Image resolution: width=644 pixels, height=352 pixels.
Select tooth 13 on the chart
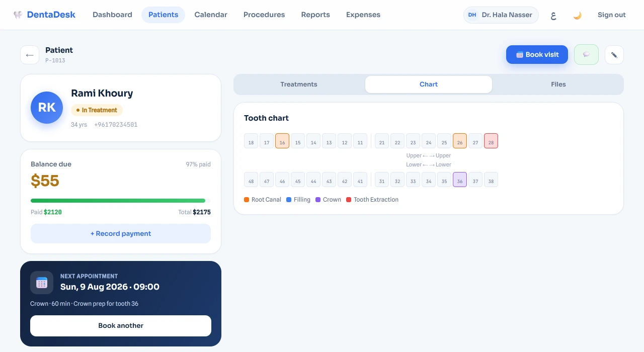tap(329, 141)
